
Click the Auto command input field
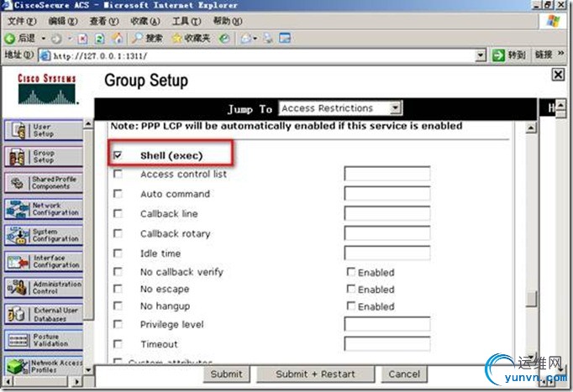[x=387, y=193]
